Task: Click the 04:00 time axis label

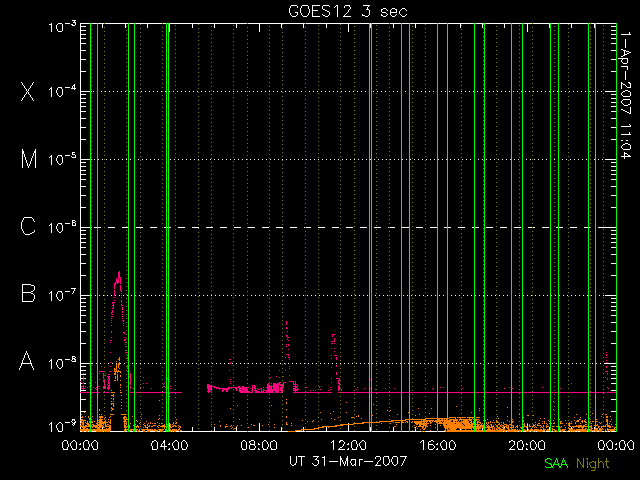Action: click(169, 445)
